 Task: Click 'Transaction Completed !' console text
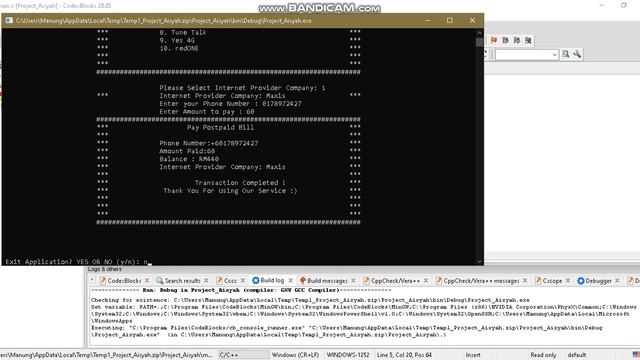pyautogui.click(x=240, y=183)
